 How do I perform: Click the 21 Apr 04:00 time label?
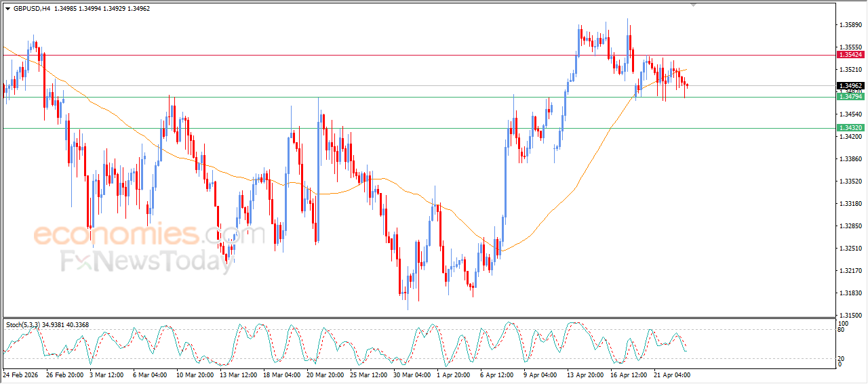click(672, 375)
